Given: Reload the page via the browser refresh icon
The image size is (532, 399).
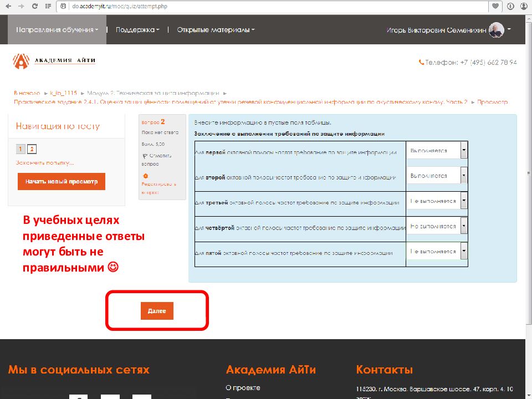Looking at the screenshot, I should 34,7.
